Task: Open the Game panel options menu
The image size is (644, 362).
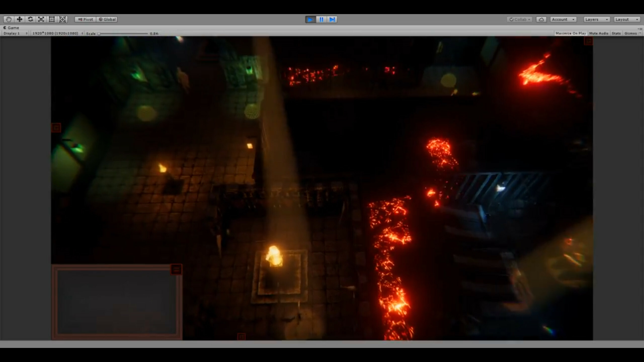Action: coord(640,28)
